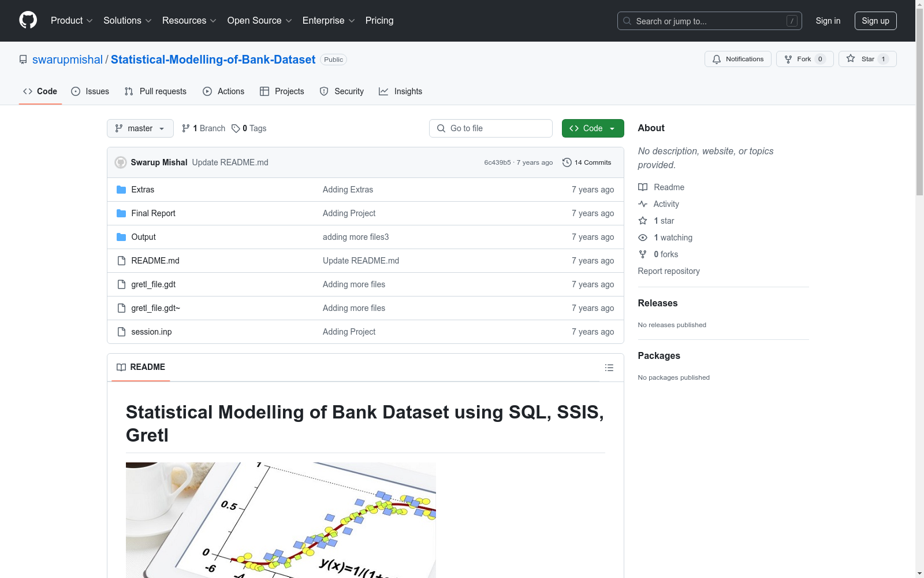Select the Code tab

(x=40, y=91)
